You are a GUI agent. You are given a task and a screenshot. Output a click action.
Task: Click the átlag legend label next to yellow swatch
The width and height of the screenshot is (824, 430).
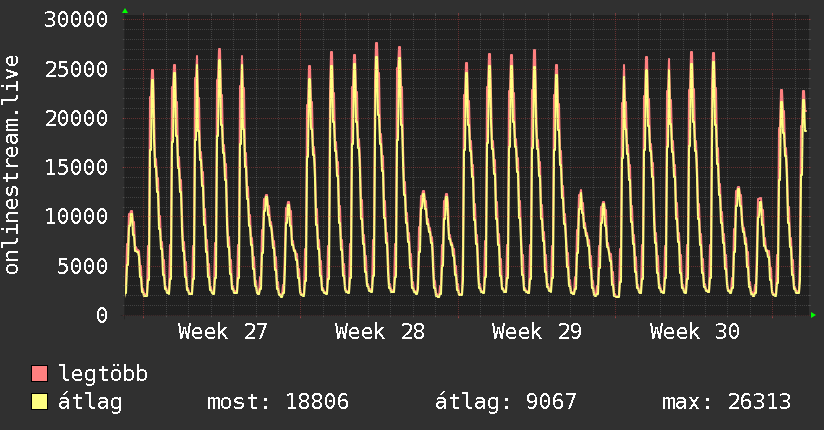pyautogui.click(x=90, y=402)
